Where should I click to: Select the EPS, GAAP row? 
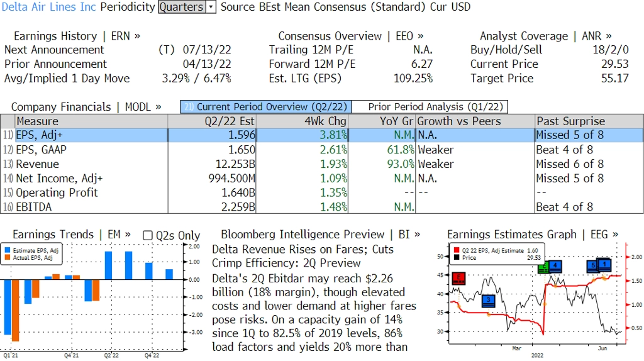322,150
